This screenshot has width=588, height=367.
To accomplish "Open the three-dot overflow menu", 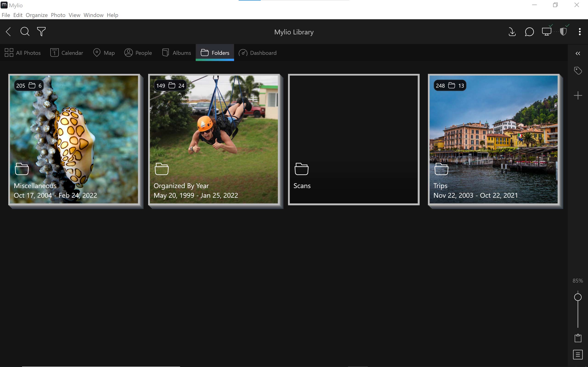I will (x=580, y=32).
